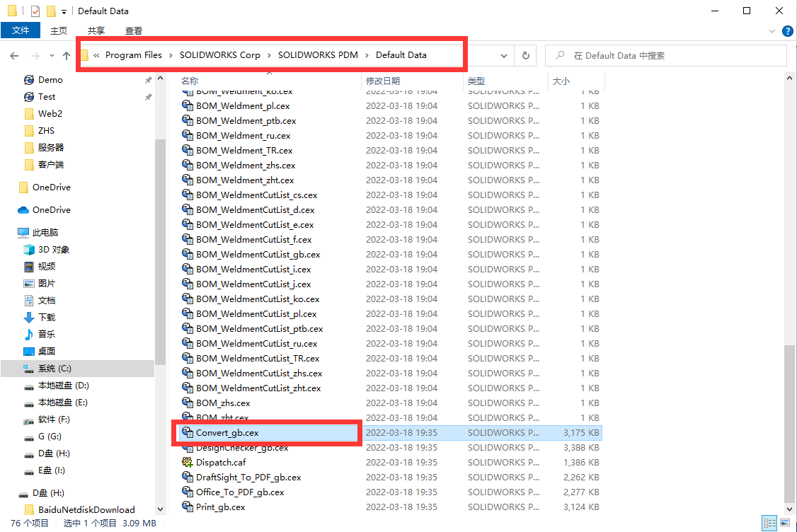Select Dispatch.caf file icon
Image resolution: width=797 pixels, height=532 pixels.
pyautogui.click(x=187, y=463)
